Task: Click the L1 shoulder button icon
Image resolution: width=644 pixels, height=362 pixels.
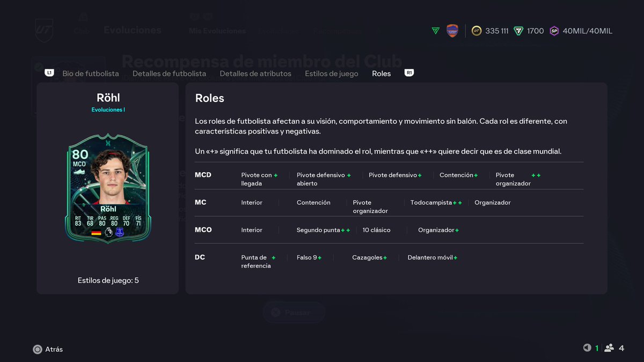Action: [x=49, y=73]
